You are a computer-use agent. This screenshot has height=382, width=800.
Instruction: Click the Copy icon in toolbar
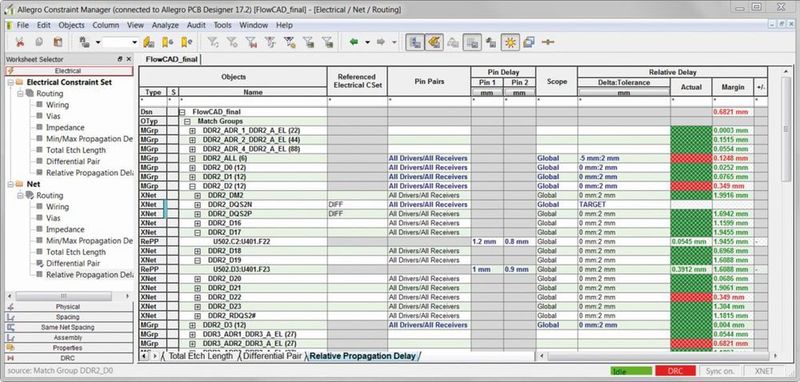[39, 42]
